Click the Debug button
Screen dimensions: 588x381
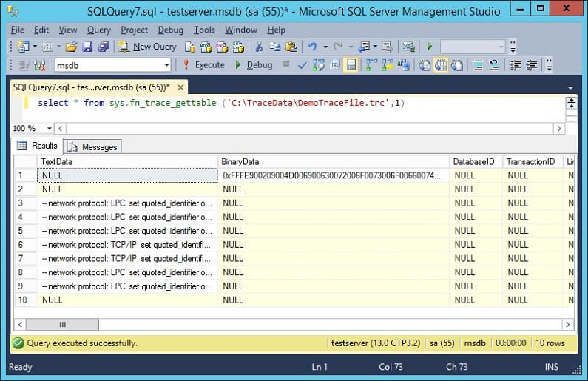pyautogui.click(x=254, y=65)
